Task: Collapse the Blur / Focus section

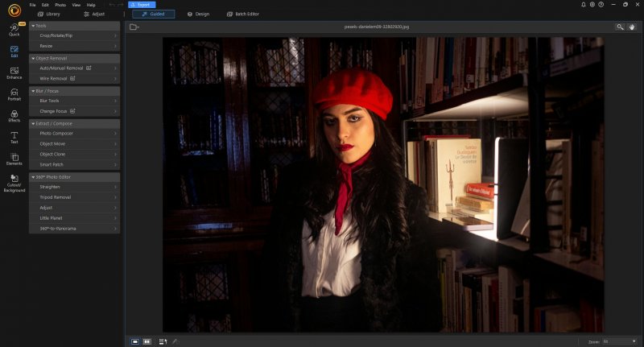Action: tap(74, 91)
